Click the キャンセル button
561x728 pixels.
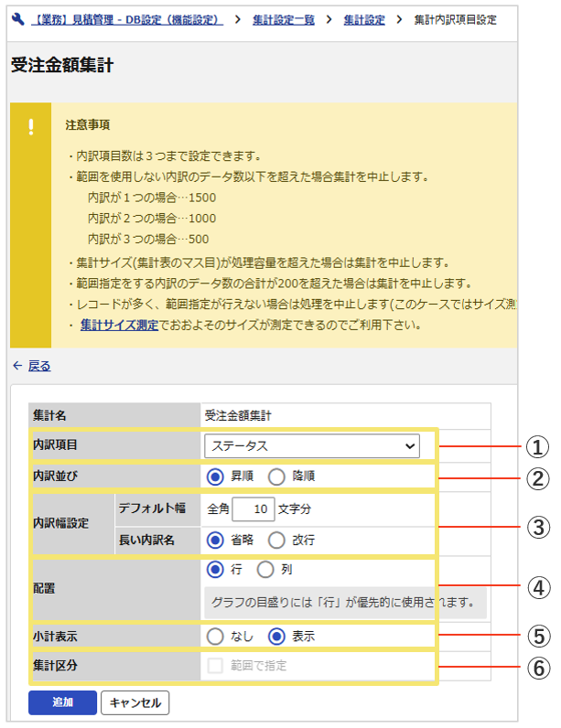[135, 702]
